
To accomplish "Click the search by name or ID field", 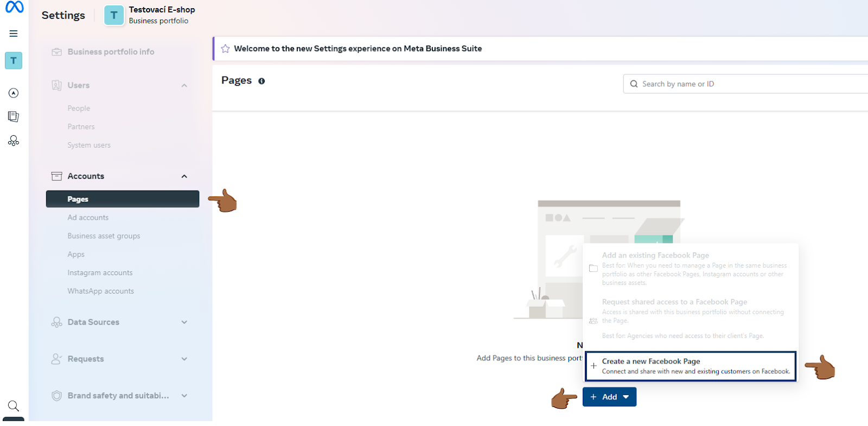I will point(745,84).
